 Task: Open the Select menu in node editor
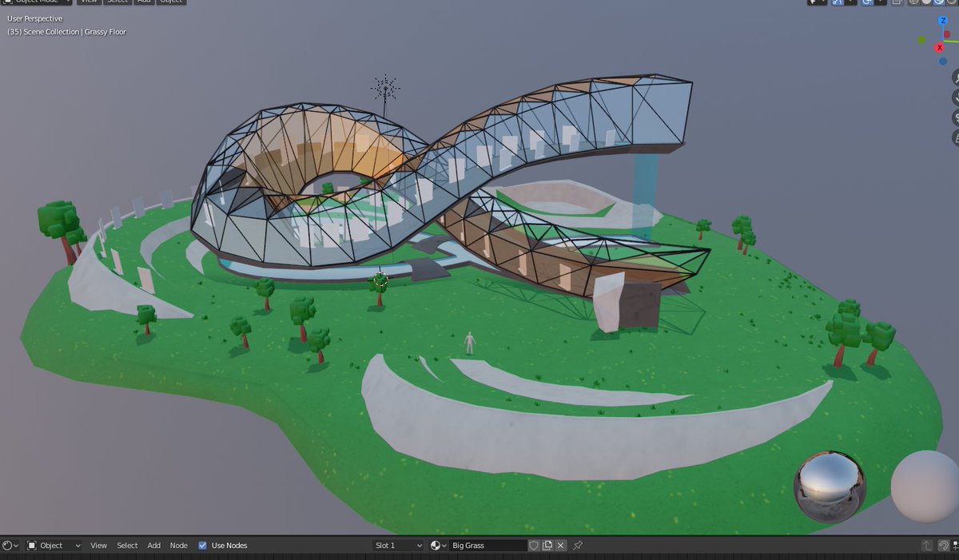[x=127, y=546]
